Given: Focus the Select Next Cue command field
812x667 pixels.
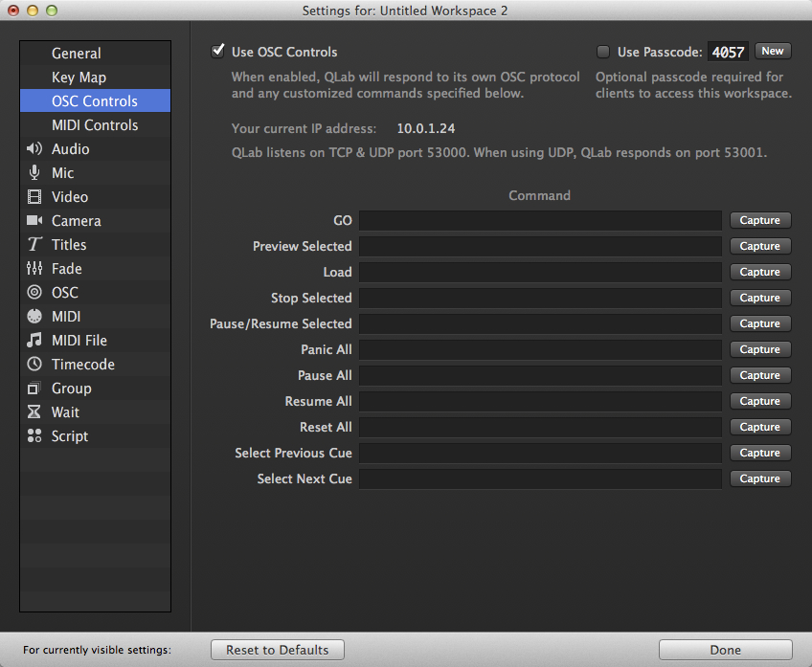Looking at the screenshot, I should click(x=540, y=478).
